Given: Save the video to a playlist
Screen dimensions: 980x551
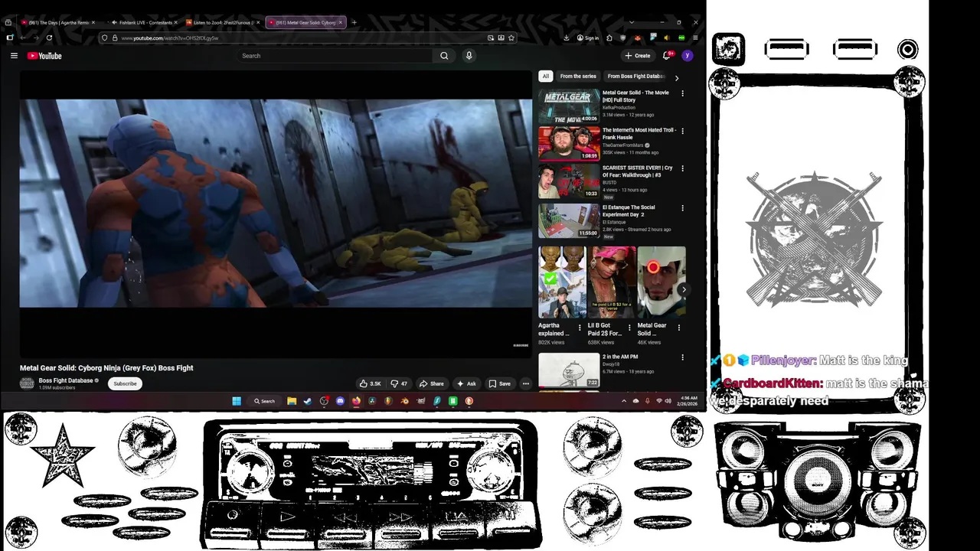Looking at the screenshot, I should (499, 383).
